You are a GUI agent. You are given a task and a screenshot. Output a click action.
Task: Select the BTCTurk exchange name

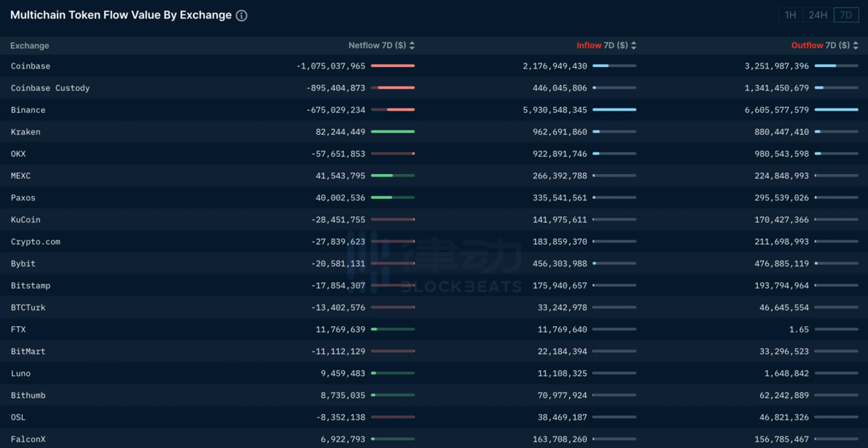(28, 307)
